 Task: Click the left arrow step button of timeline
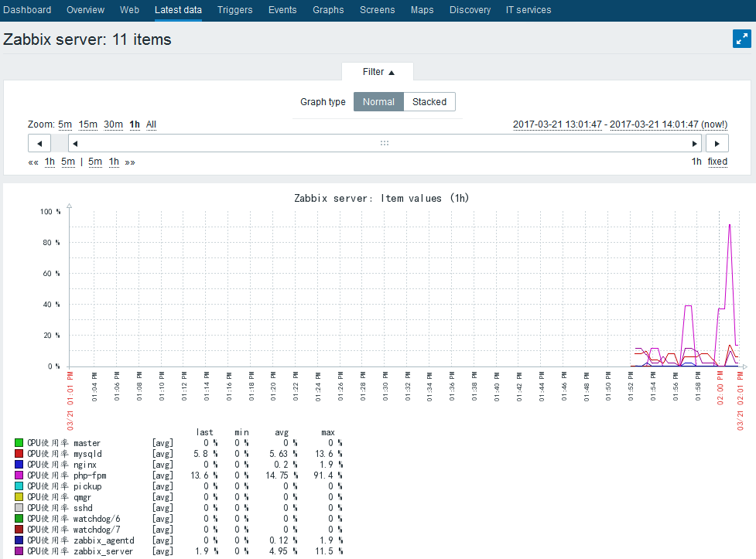click(39, 144)
